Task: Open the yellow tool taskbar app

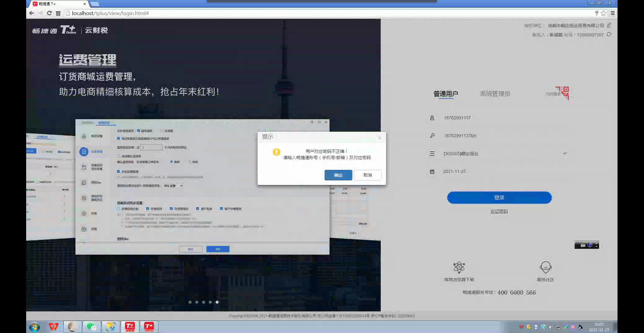Action: pos(111,327)
